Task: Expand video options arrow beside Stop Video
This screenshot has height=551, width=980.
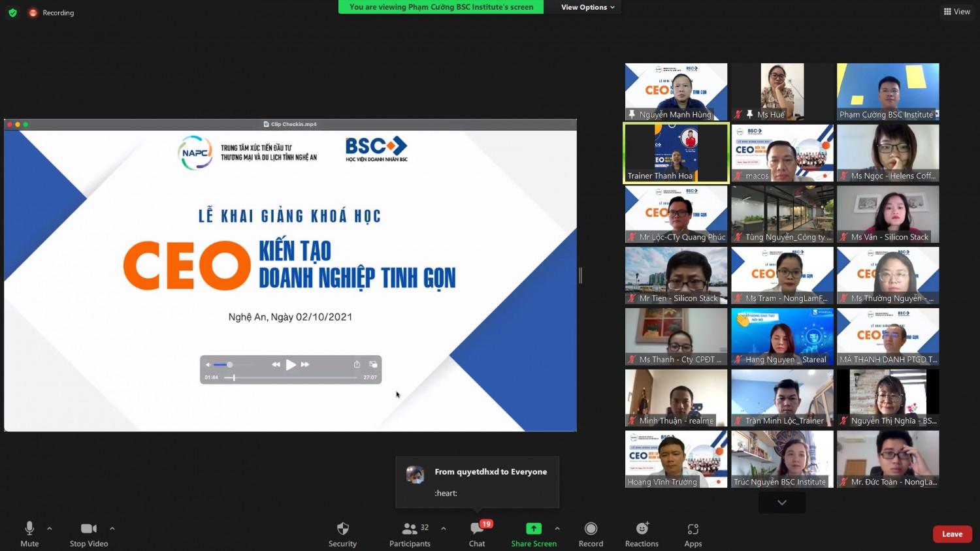Action: 112,528
